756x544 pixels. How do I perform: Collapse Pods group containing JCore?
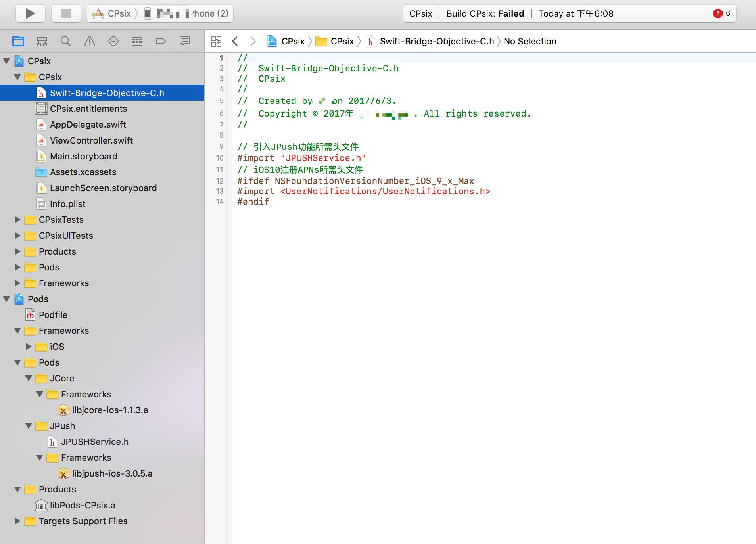[17, 362]
